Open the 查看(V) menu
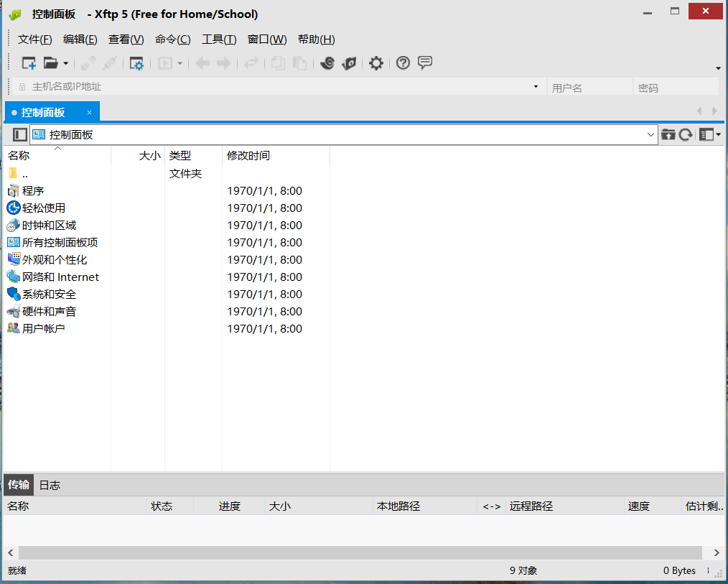 (x=126, y=40)
